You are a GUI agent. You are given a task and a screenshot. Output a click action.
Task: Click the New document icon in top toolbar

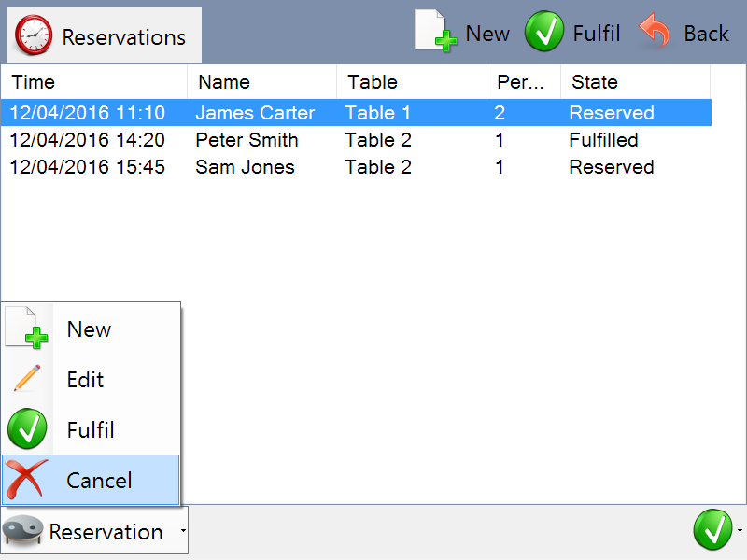tap(435, 32)
